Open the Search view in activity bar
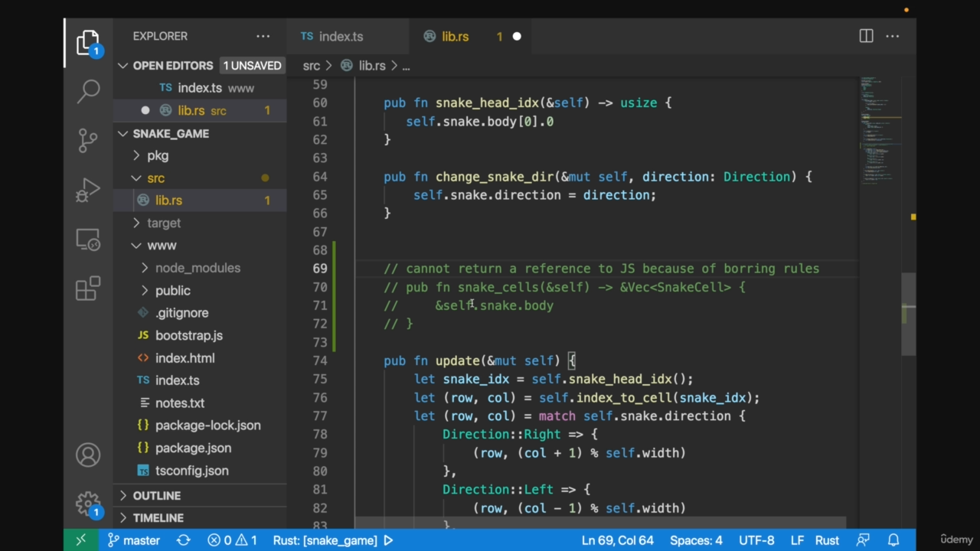This screenshot has width=980, height=551. [x=88, y=91]
